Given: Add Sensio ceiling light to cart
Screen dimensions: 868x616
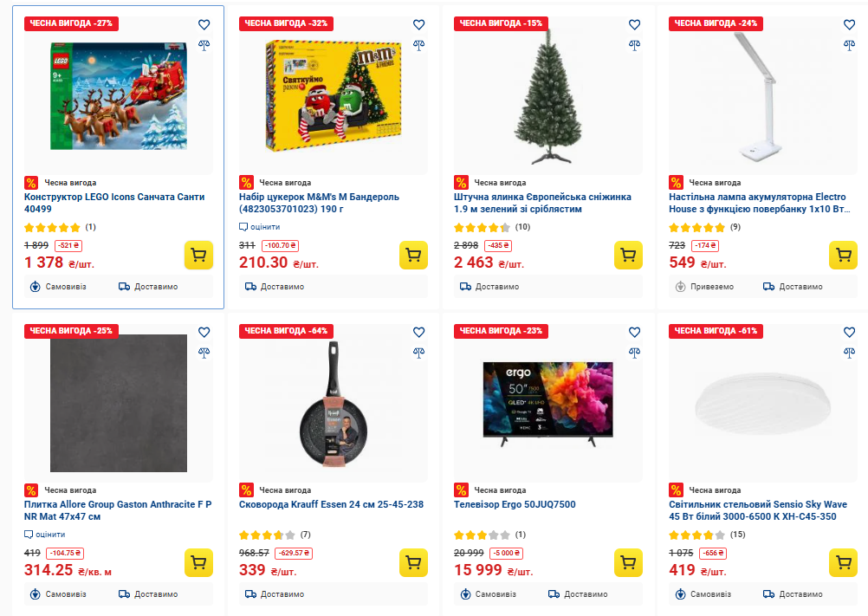Looking at the screenshot, I should [x=843, y=563].
